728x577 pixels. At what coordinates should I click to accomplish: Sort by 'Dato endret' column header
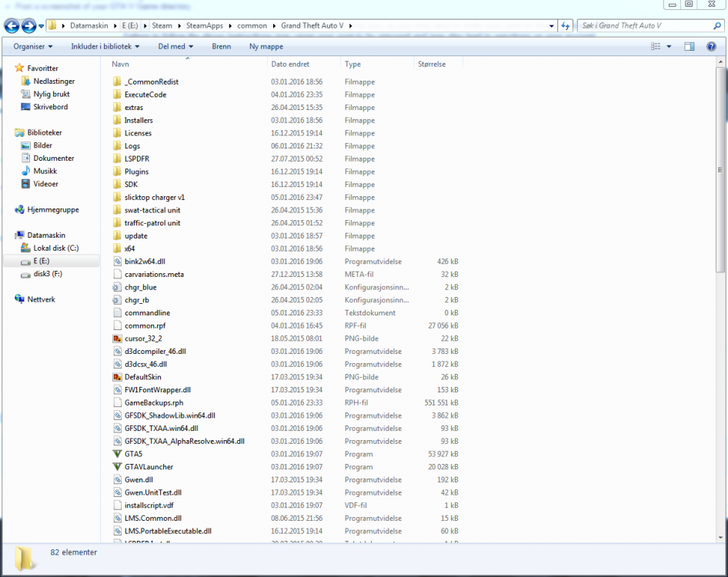pos(290,64)
